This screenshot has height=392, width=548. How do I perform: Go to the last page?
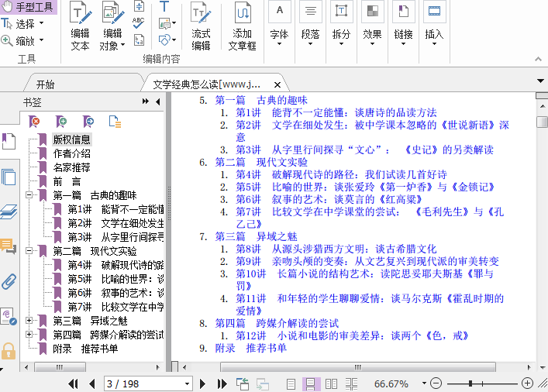[222, 384]
